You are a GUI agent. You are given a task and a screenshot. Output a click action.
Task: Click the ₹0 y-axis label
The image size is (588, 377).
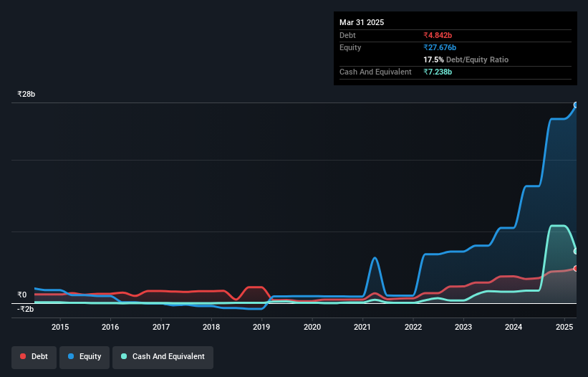click(x=22, y=295)
